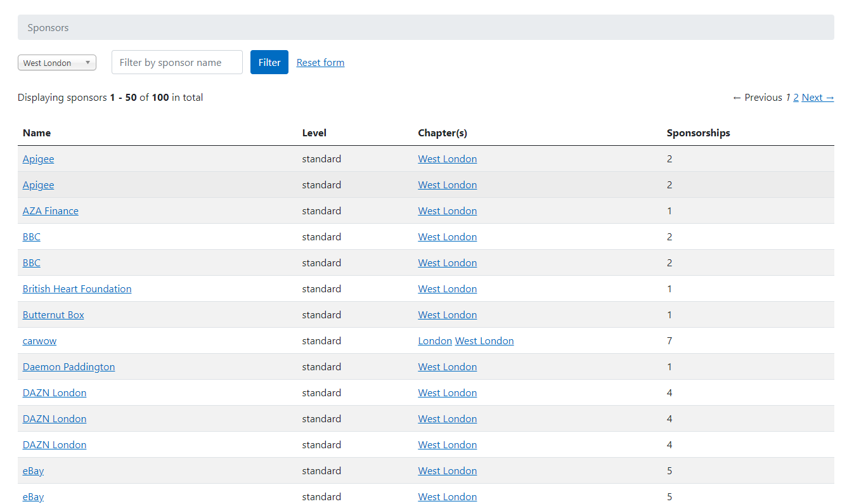Click West London chapter for British Heart Foundation
The image size is (854, 504).
point(448,289)
